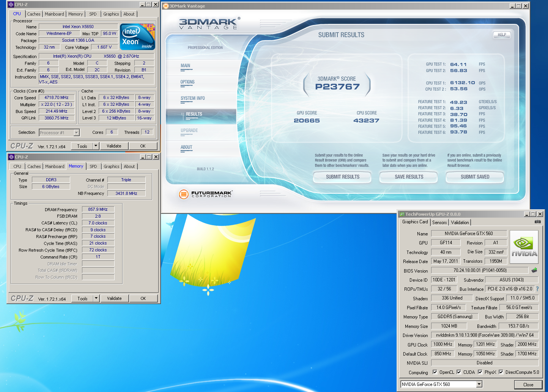Click OK in top CPU-Z window
This screenshot has width=548, height=392.
click(143, 146)
